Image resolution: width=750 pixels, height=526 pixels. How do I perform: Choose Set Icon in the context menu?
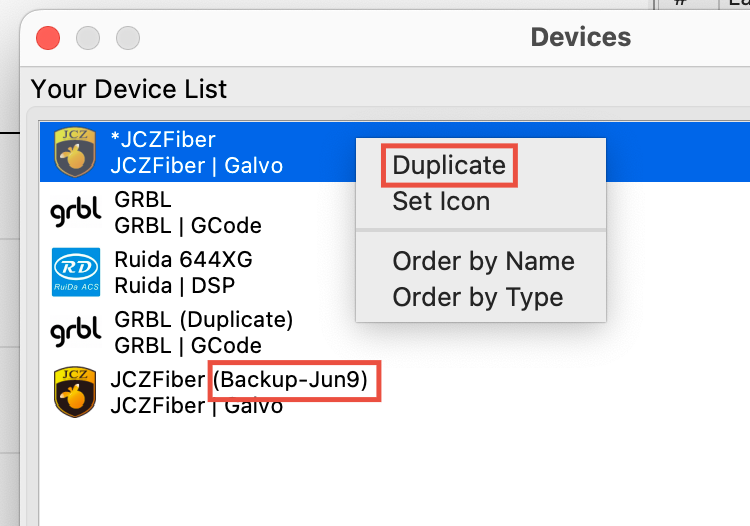click(x=441, y=201)
